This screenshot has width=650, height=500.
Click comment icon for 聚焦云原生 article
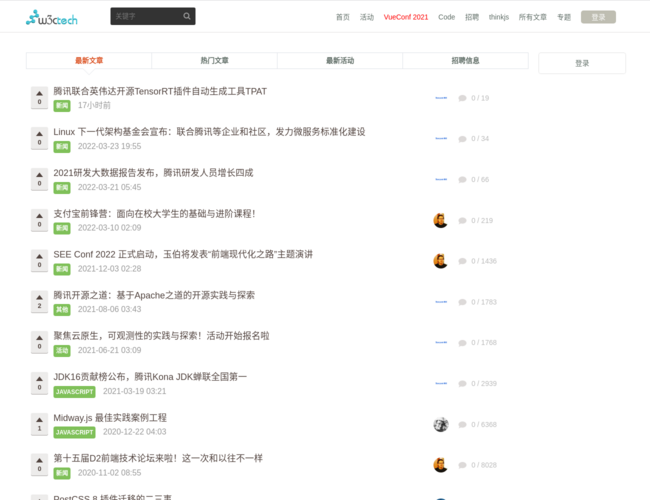(462, 343)
